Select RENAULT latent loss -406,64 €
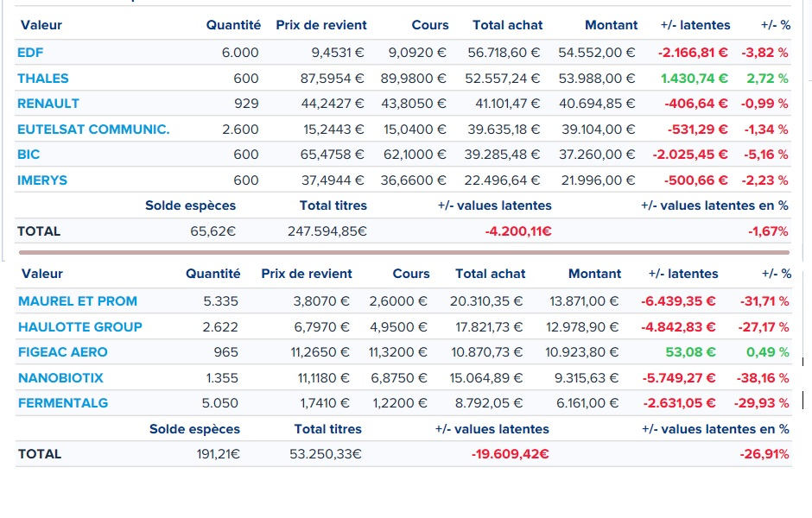This screenshot has height=518, width=812. (696, 104)
